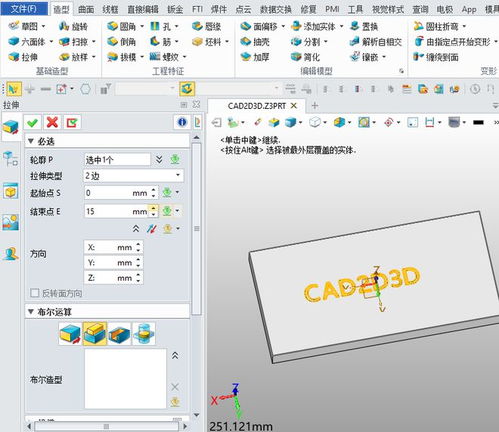
Task: Click the black color swatch in view toolbar
Action: point(478,122)
